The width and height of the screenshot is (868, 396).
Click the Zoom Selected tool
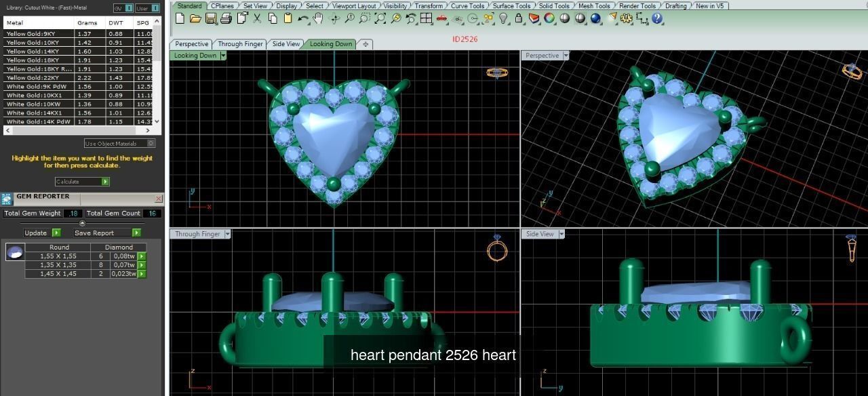point(395,18)
